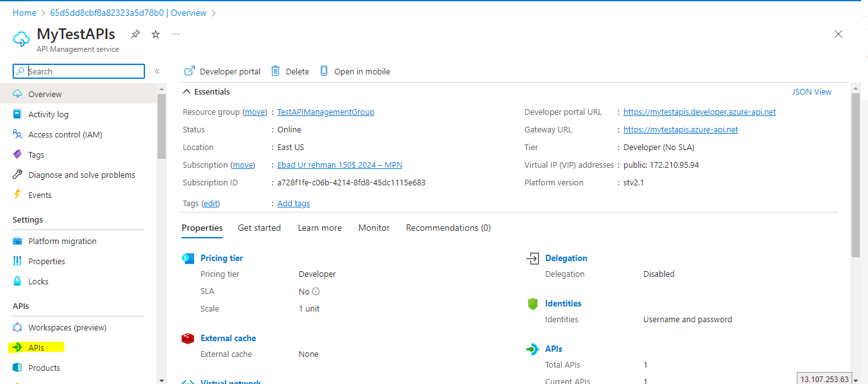Click edit link next to Tags
Image resolution: width=868 pixels, height=384 pixels.
coord(211,203)
